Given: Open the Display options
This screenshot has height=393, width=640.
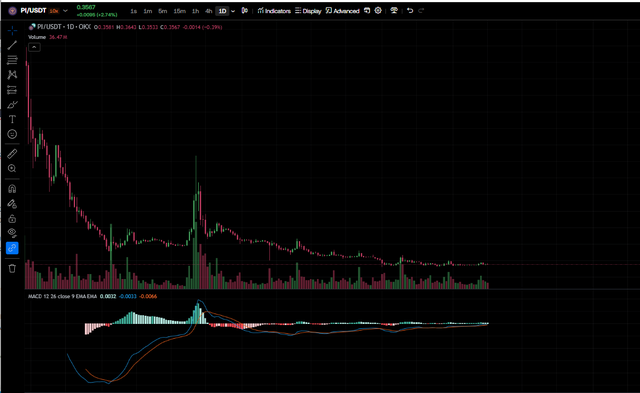Looking at the screenshot, I should tap(308, 11).
